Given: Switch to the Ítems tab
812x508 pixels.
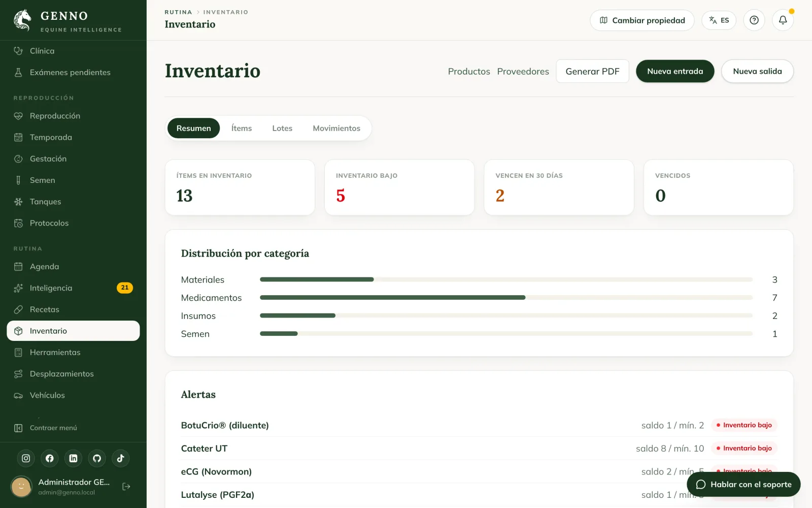Looking at the screenshot, I should coord(242,128).
